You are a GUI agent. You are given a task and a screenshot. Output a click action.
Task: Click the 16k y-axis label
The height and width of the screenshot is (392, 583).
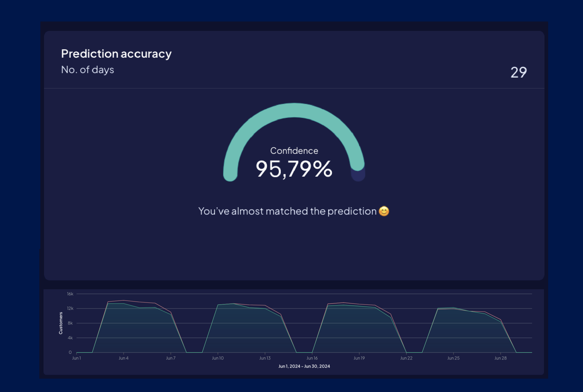pos(70,294)
